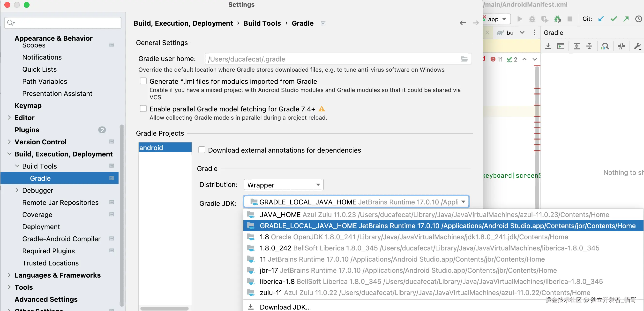Collapse the Build Tools tree section
Screen dimensions: 644x311
click(17, 166)
